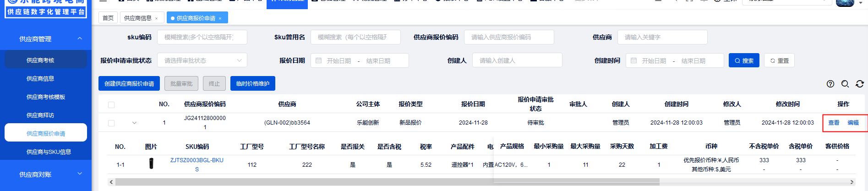Click 报价日期 结束日期 field

pos(378,60)
